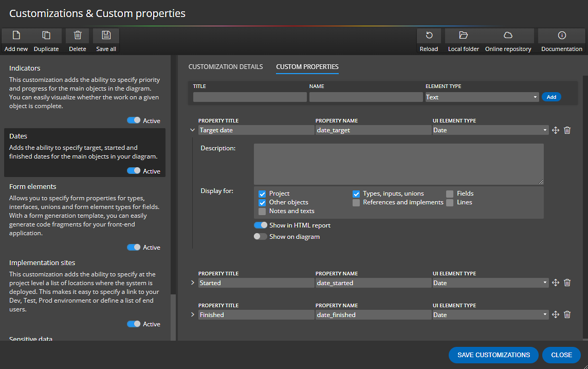The image size is (588, 369).
Task: Disable the Active toggle for Dates customization
Action: tap(133, 170)
